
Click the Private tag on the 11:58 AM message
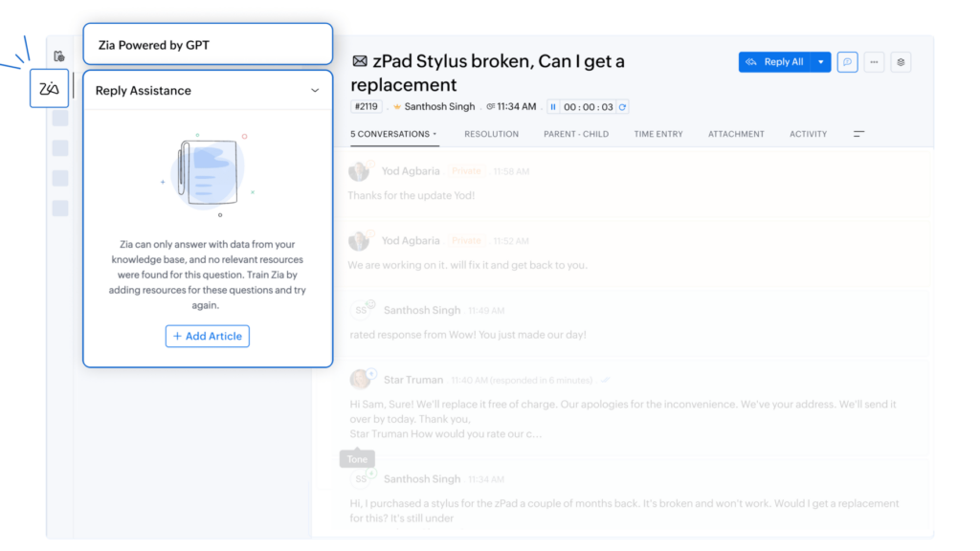click(x=466, y=171)
